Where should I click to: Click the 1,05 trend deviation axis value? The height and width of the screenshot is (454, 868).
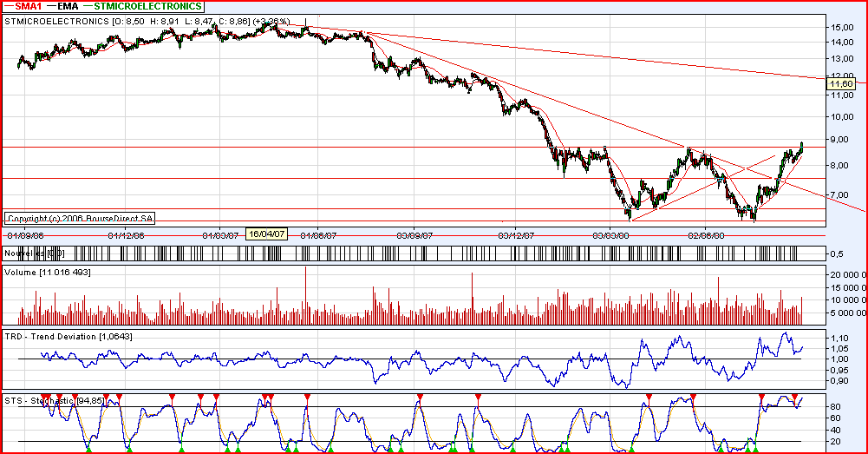(839, 349)
